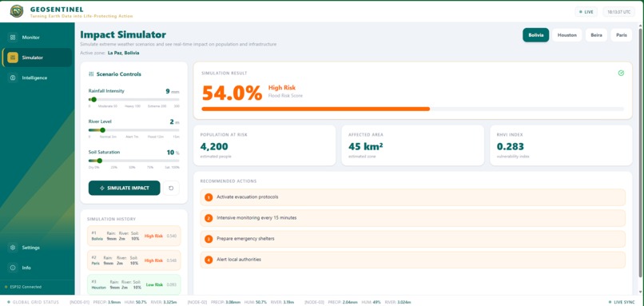Click the reset simulation icon button
This screenshot has width=644, height=306.
(171, 188)
